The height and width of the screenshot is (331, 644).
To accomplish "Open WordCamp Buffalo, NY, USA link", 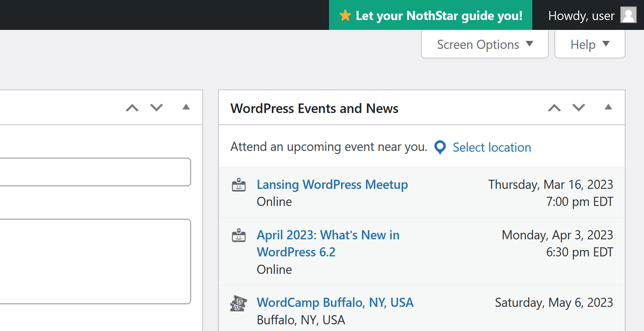I will [335, 303].
